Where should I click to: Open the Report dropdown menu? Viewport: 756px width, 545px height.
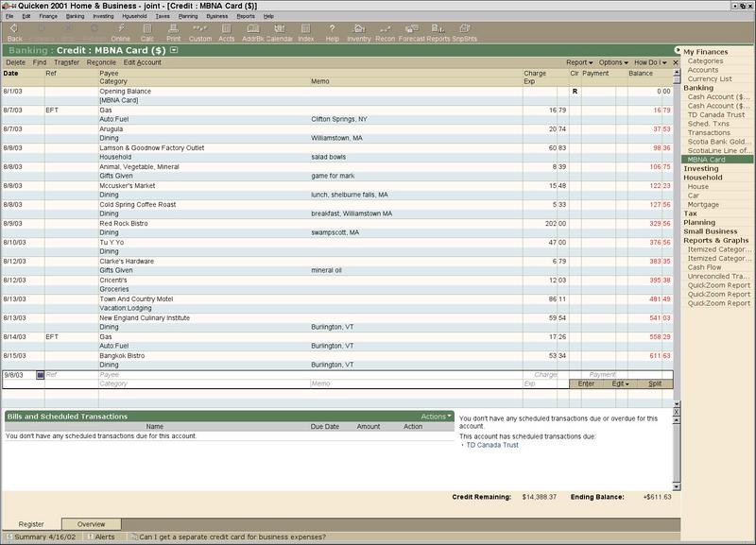579,62
